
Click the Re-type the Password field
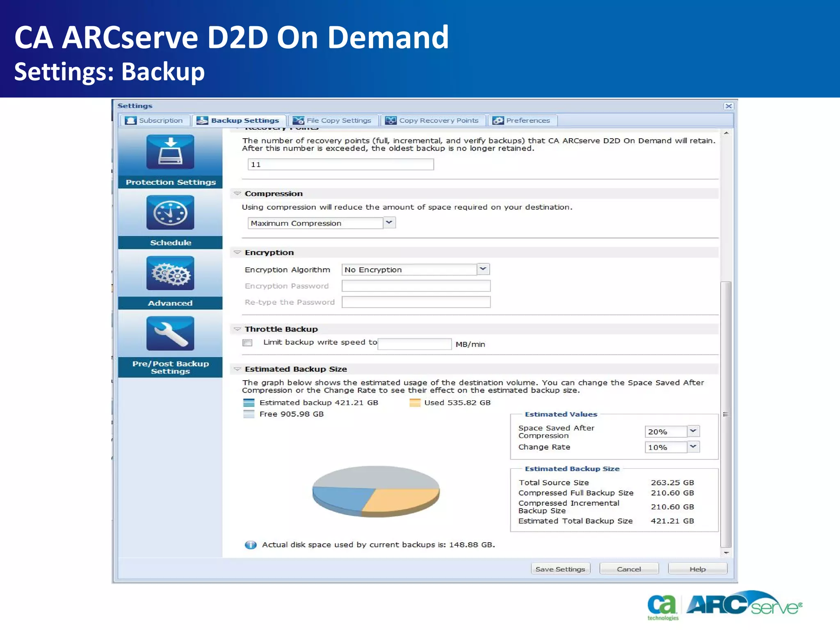(x=416, y=302)
